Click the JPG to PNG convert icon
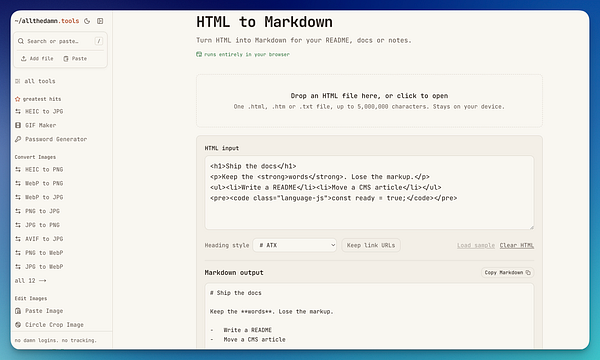This screenshot has width=600, height=360. [18, 225]
